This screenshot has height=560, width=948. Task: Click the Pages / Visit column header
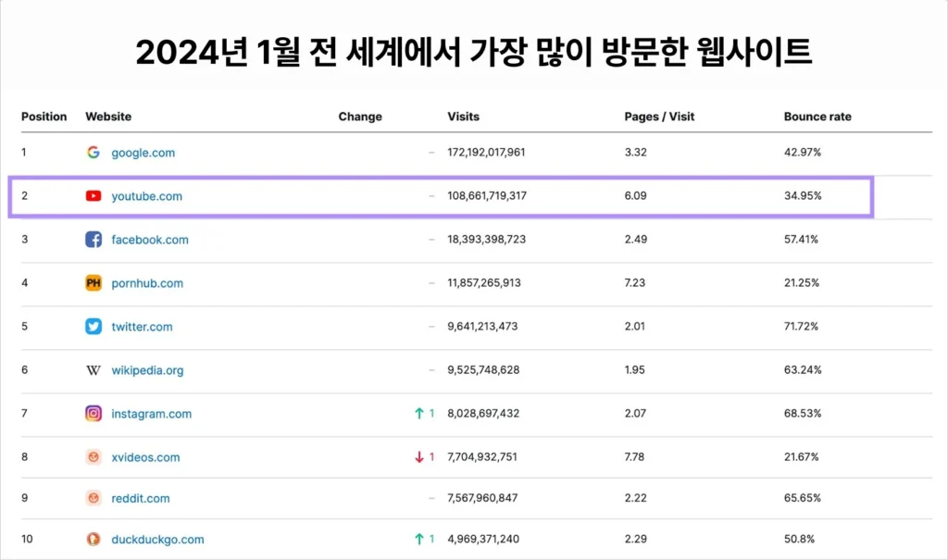tap(659, 117)
